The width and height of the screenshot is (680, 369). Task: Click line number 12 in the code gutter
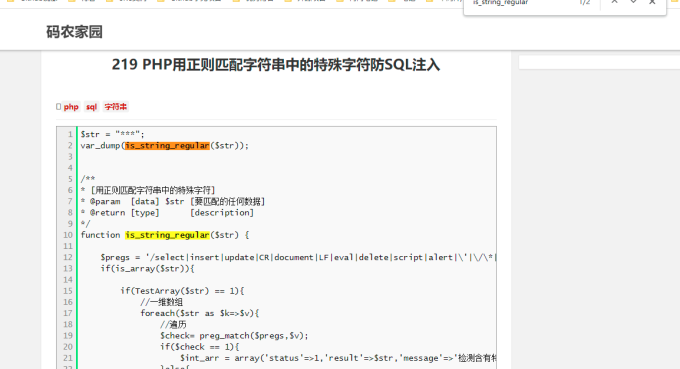pyautogui.click(x=68, y=257)
